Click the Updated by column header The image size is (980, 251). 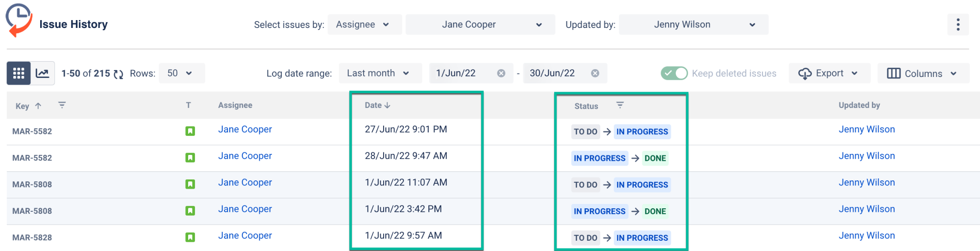pos(859,105)
